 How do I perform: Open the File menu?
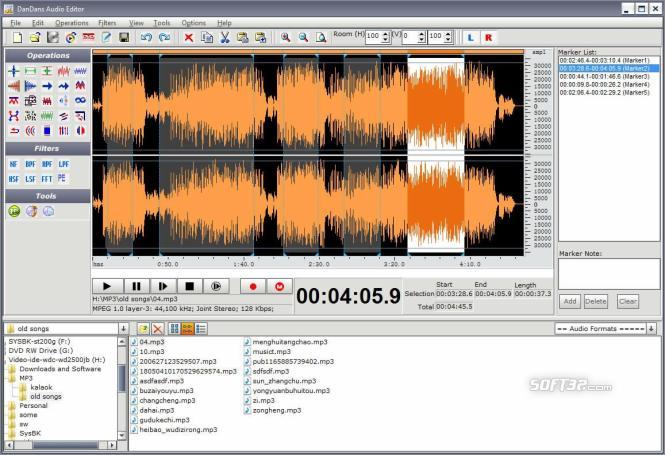click(16, 23)
